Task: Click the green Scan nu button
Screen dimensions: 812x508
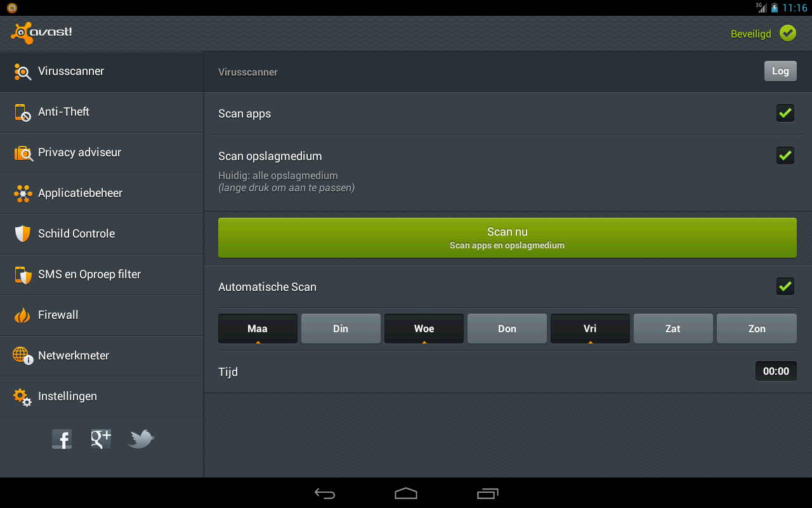Action: (x=507, y=238)
